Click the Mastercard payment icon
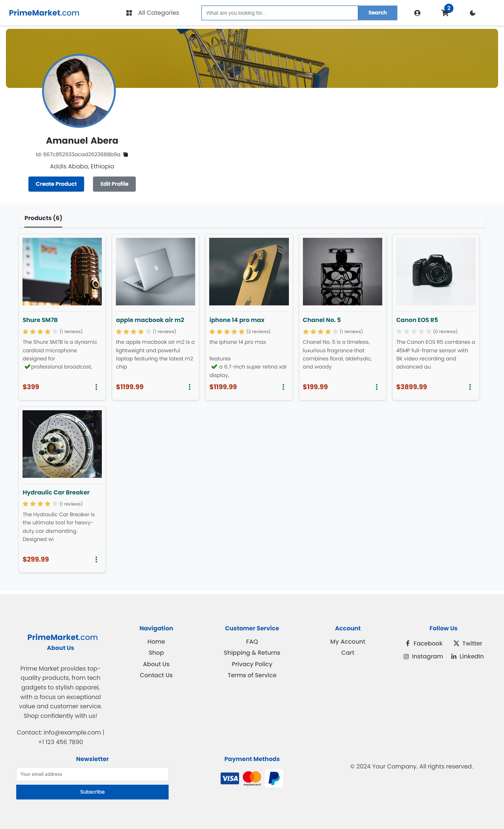 pyautogui.click(x=252, y=778)
